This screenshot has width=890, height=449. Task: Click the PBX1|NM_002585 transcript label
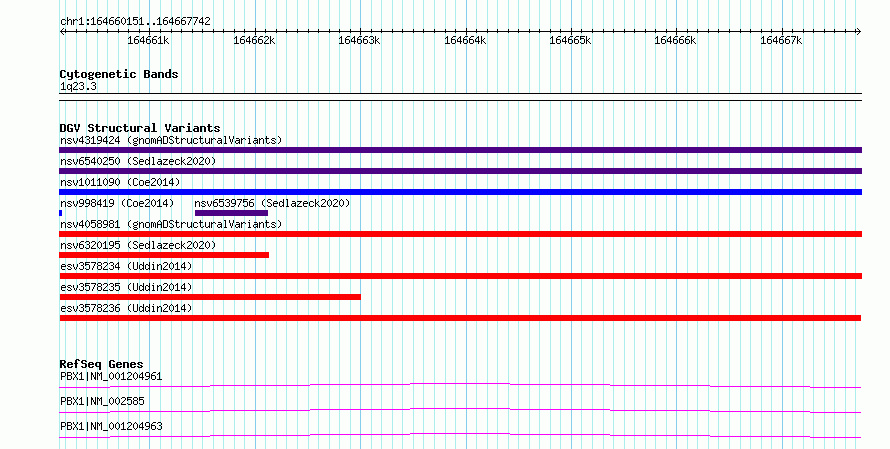pyautogui.click(x=102, y=401)
